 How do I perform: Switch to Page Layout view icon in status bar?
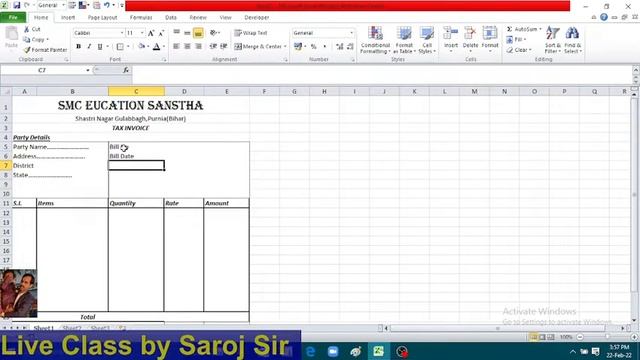pos(542,337)
